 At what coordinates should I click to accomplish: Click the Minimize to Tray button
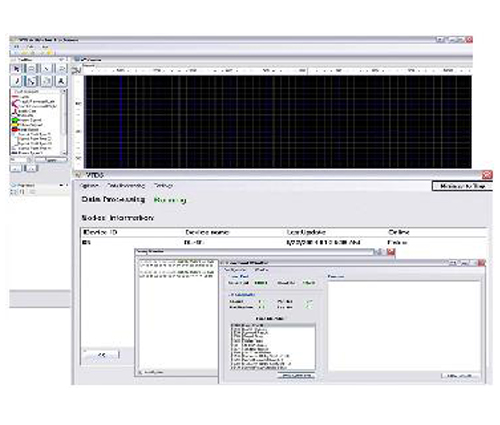[462, 186]
